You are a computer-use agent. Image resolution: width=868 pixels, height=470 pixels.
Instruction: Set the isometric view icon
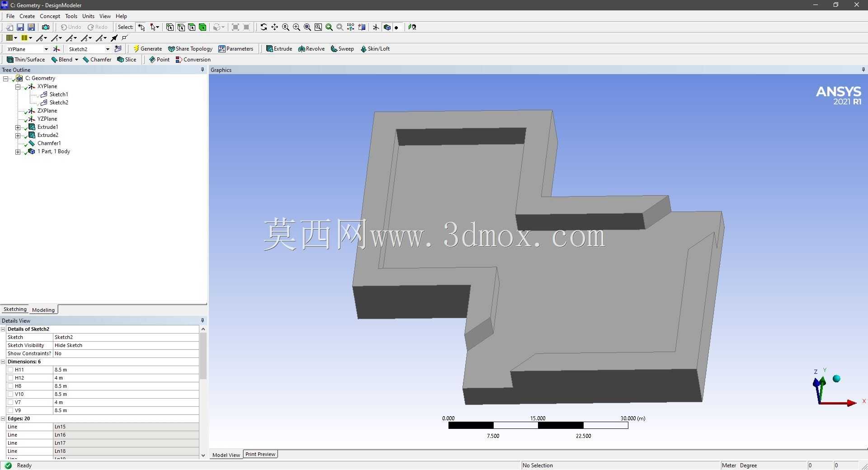[x=351, y=27]
